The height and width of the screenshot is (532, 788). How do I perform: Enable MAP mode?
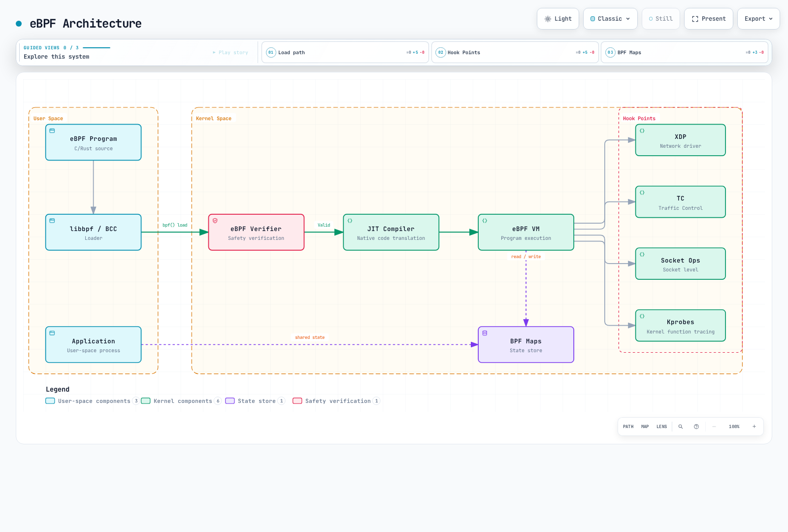645,427
